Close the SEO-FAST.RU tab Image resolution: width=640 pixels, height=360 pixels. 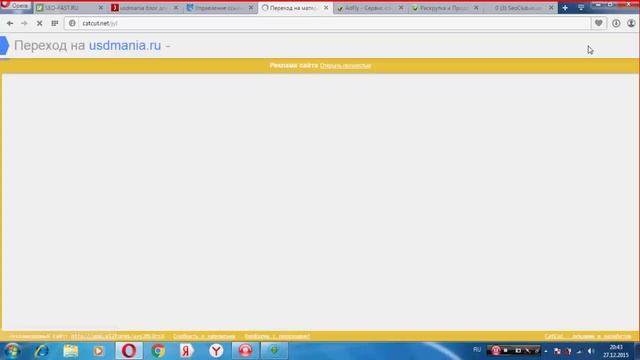[x=101, y=8]
